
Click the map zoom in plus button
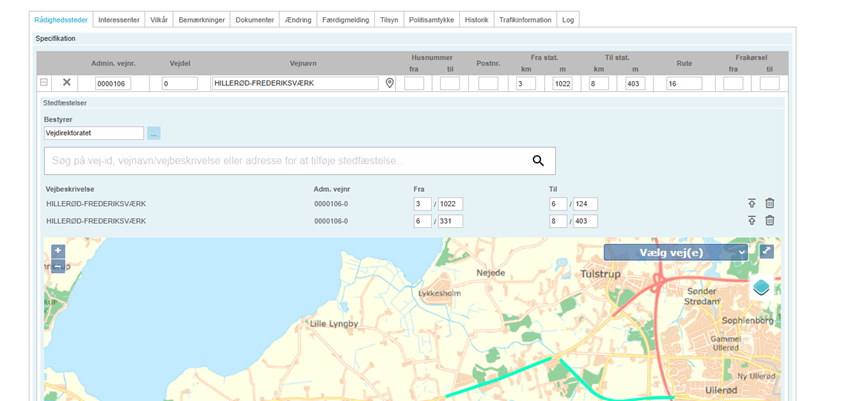58,251
